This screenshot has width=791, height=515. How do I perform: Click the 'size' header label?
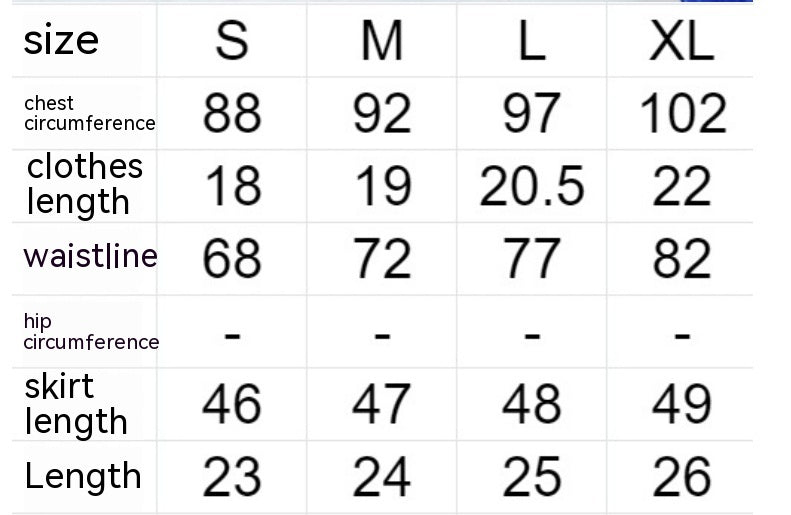(x=61, y=40)
